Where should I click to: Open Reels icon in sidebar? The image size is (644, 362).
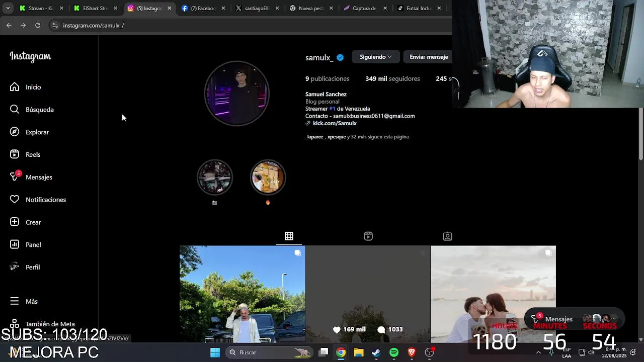point(15,154)
